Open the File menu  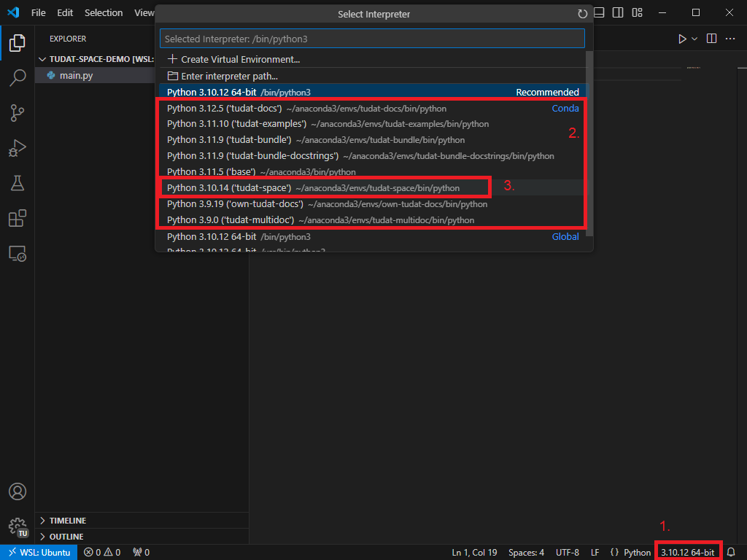pyautogui.click(x=39, y=13)
